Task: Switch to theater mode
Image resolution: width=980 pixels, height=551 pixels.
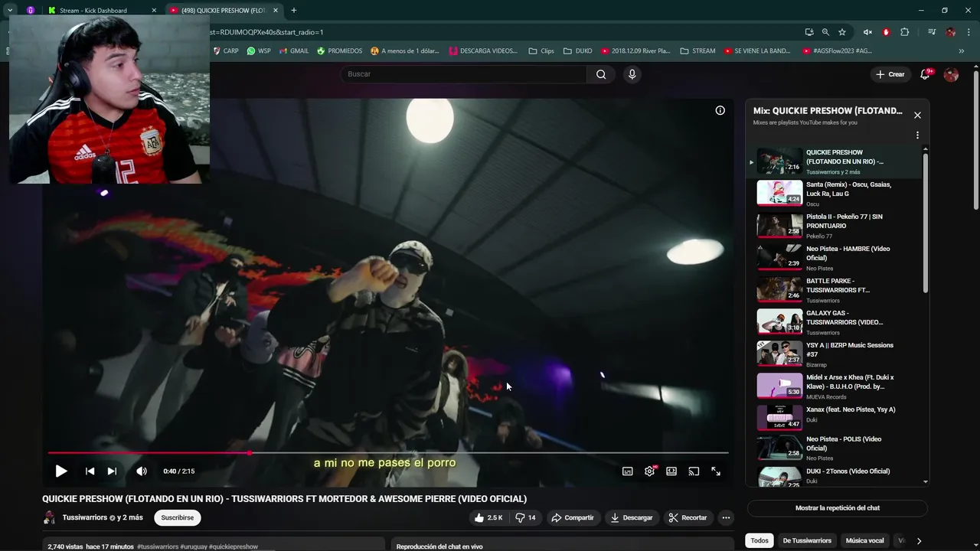Action: [671, 471]
